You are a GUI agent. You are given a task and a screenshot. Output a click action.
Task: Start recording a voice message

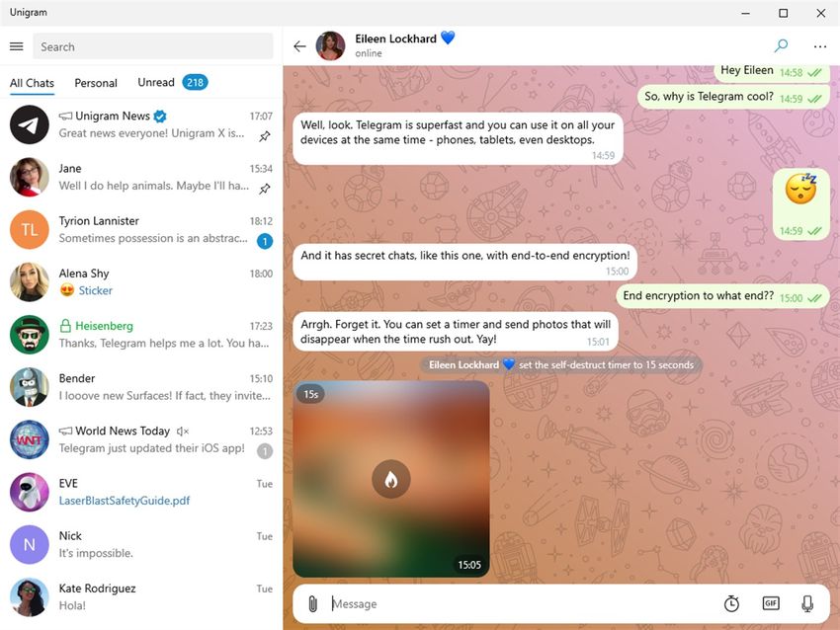coord(807,603)
